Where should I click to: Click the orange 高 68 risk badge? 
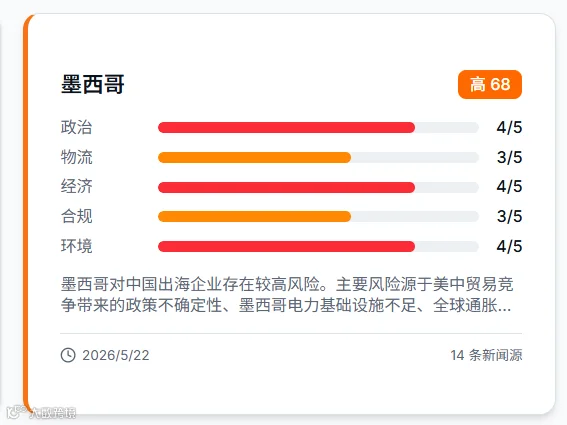tap(490, 84)
